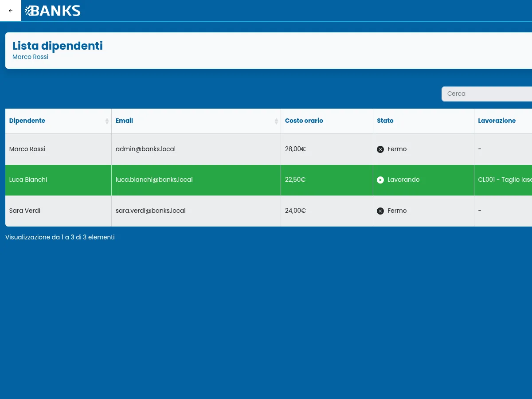The width and height of the screenshot is (532, 399).
Task: Click the 22,50€ hourly cost cell
Action: (x=327, y=180)
